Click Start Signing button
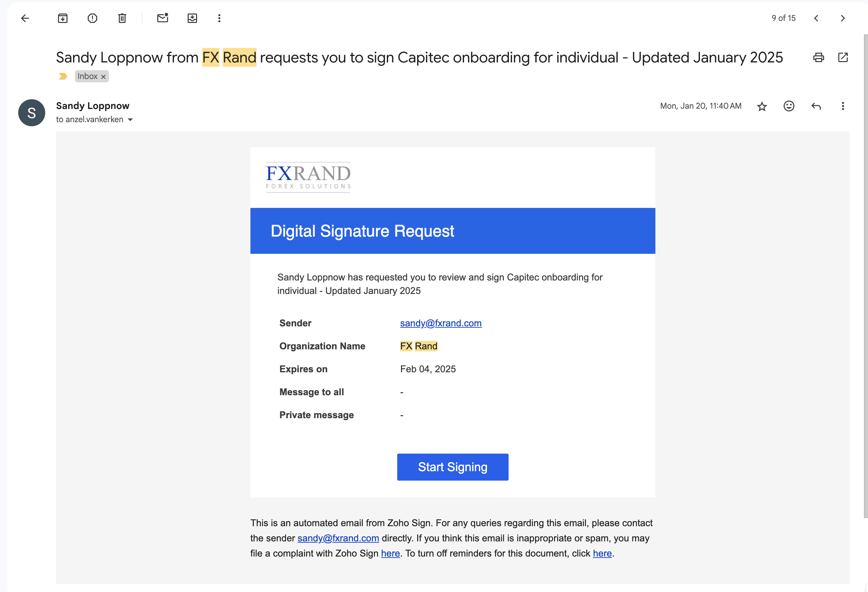The width and height of the screenshot is (868, 592). click(x=453, y=467)
